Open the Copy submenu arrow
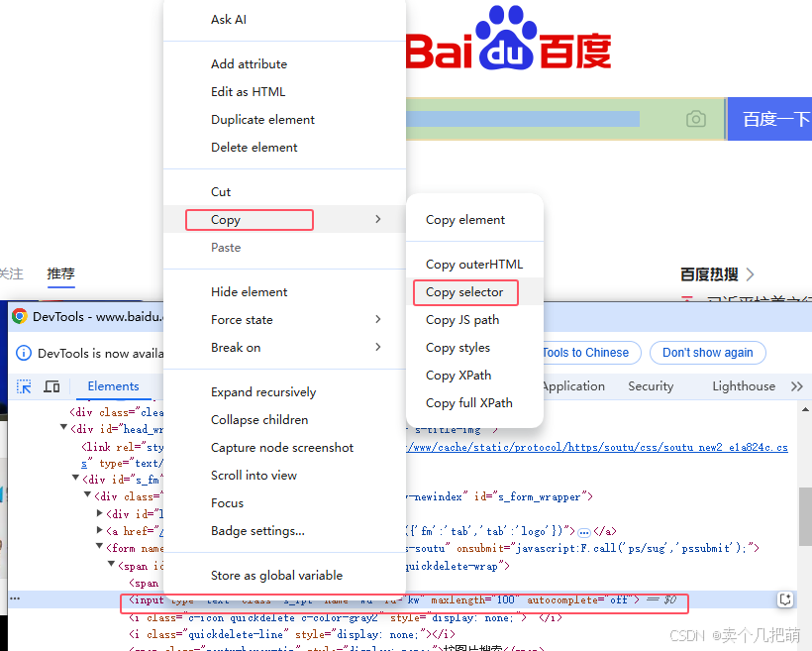812x651 pixels. coord(378,219)
